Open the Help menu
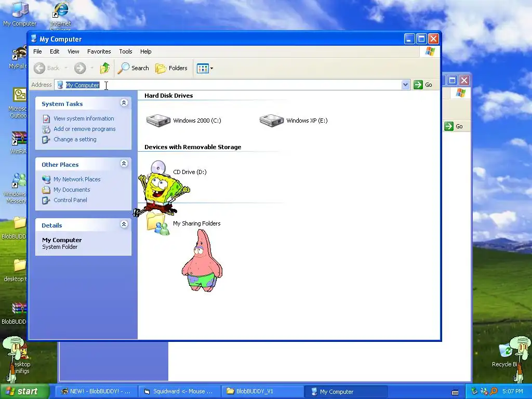The width and height of the screenshot is (532, 399). (x=146, y=51)
